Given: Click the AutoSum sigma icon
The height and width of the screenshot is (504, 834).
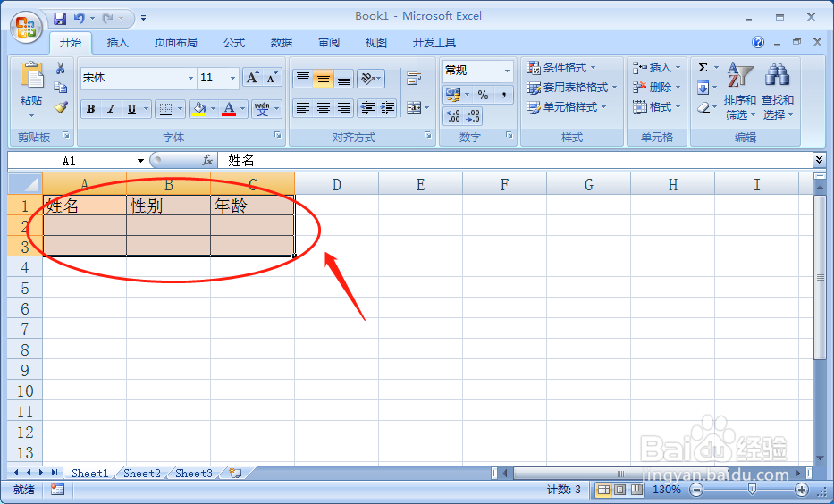Looking at the screenshot, I should pos(703,68).
